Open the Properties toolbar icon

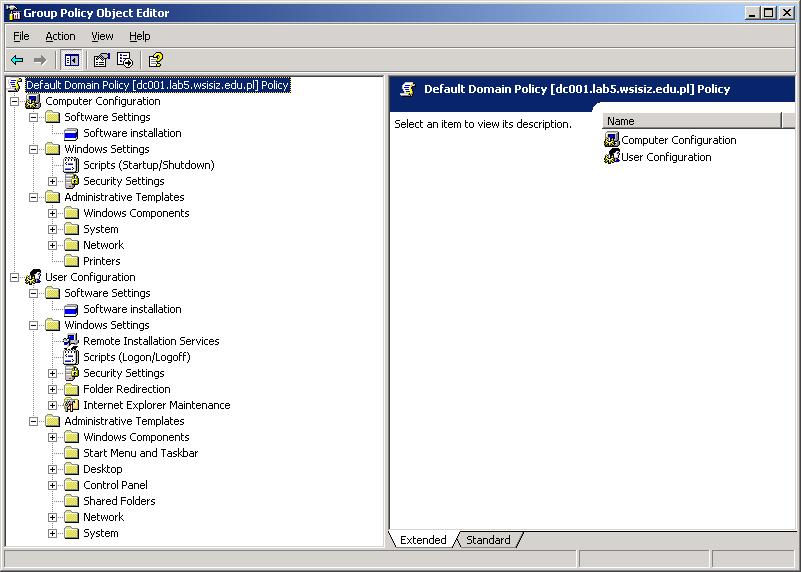[x=102, y=60]
